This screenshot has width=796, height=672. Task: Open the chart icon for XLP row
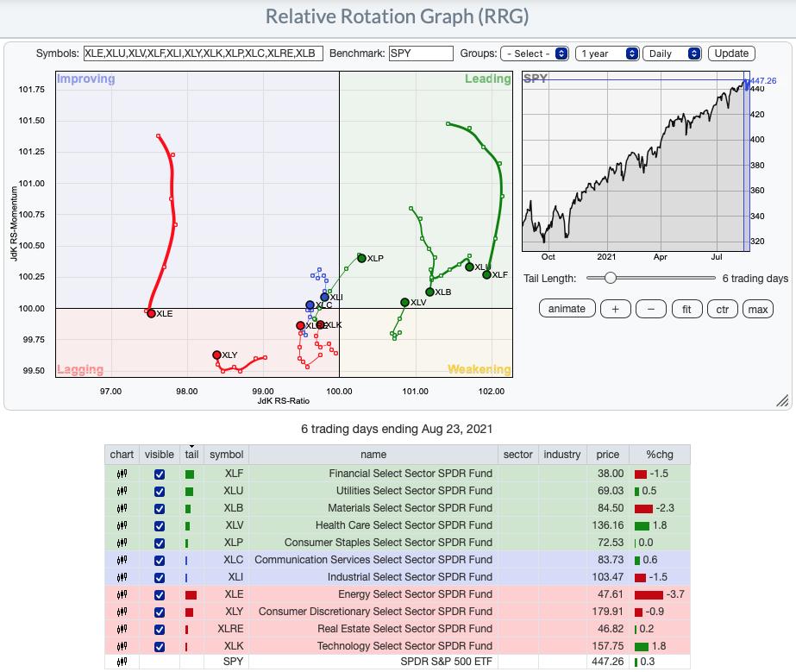pos(122,543)
